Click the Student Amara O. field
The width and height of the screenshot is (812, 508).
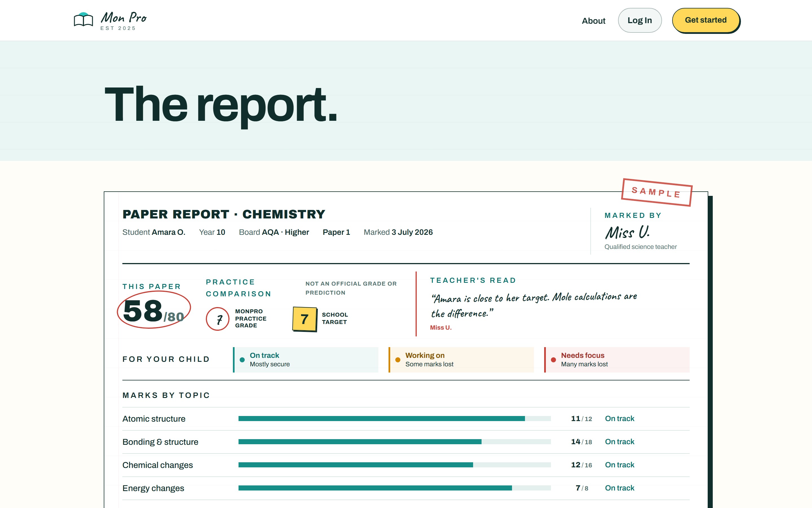[154, 232]
